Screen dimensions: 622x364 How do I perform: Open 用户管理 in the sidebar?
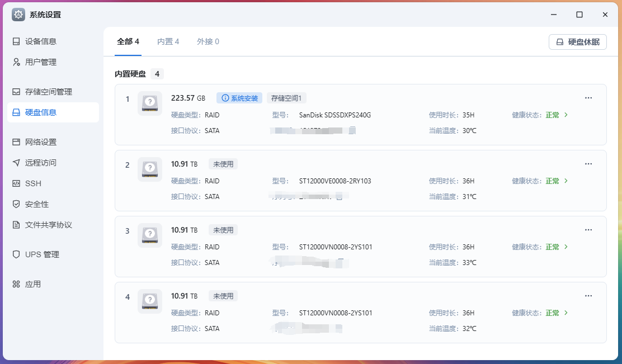(x=40, y=62)
